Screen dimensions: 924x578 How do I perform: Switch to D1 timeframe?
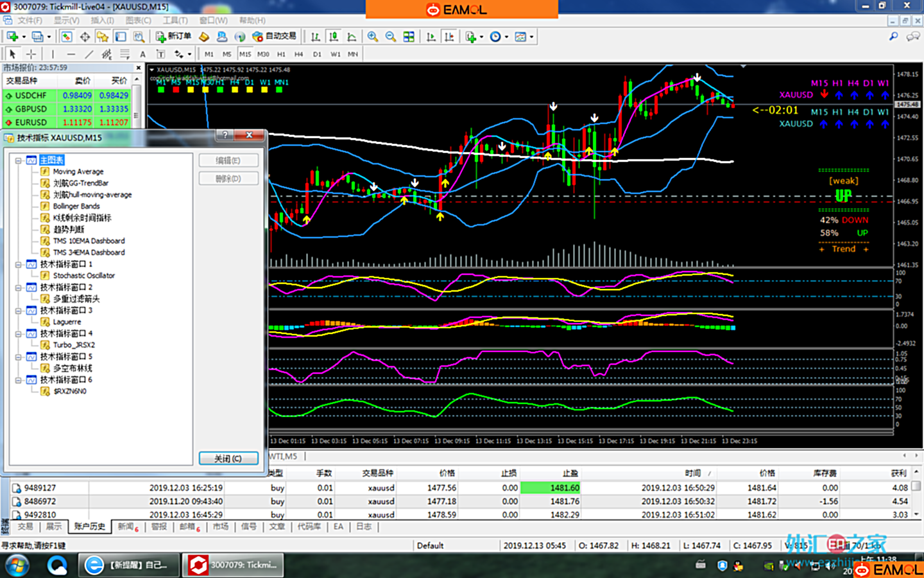point(317,54)
